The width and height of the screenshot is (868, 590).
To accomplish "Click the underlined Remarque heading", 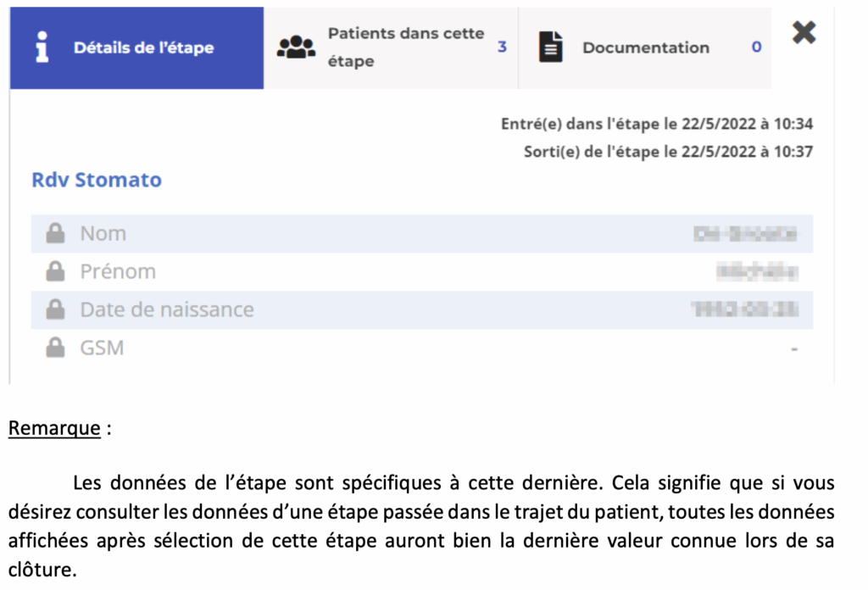I will (54, 428).
